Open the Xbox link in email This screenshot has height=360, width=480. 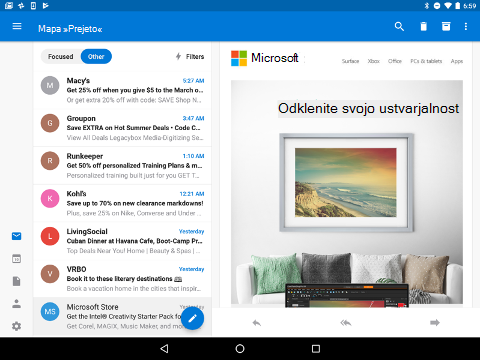click(374, 61)
